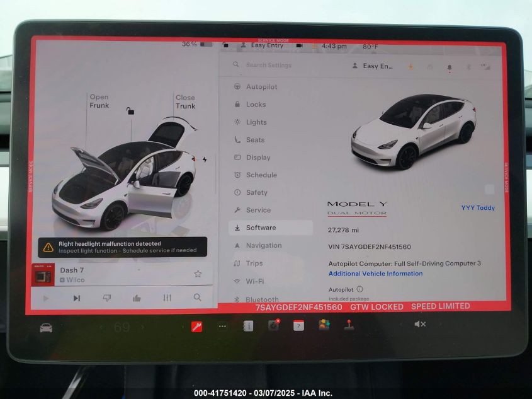Open the Navigation settings menu item

[263, 245]
